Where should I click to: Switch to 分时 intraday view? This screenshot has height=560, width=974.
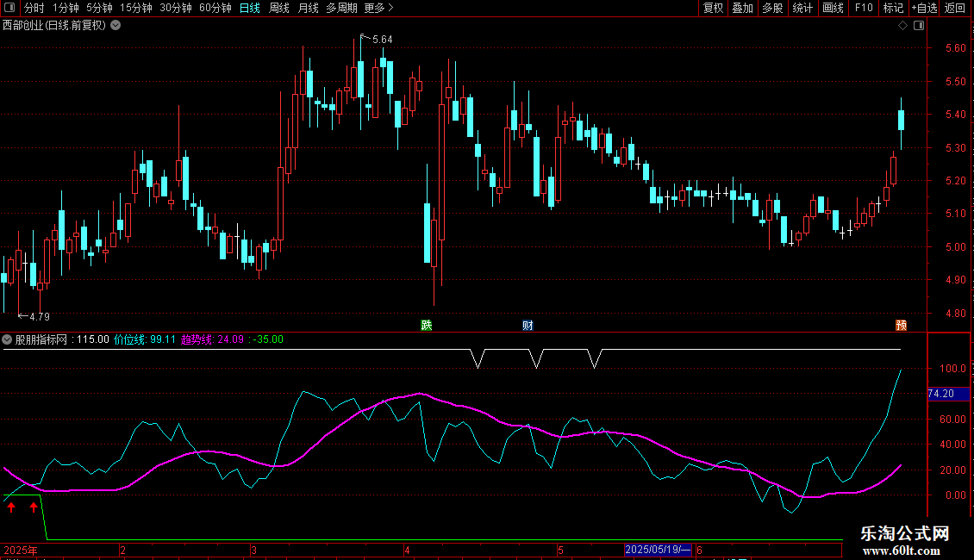[34, 8]
